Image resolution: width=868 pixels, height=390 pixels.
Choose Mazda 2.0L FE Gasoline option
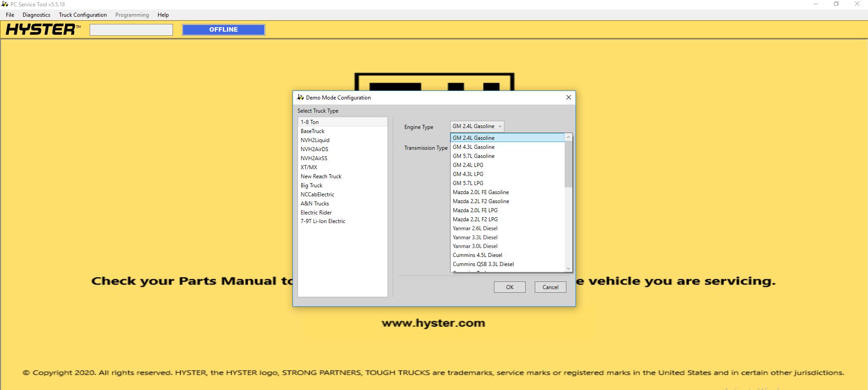point(508,192)
